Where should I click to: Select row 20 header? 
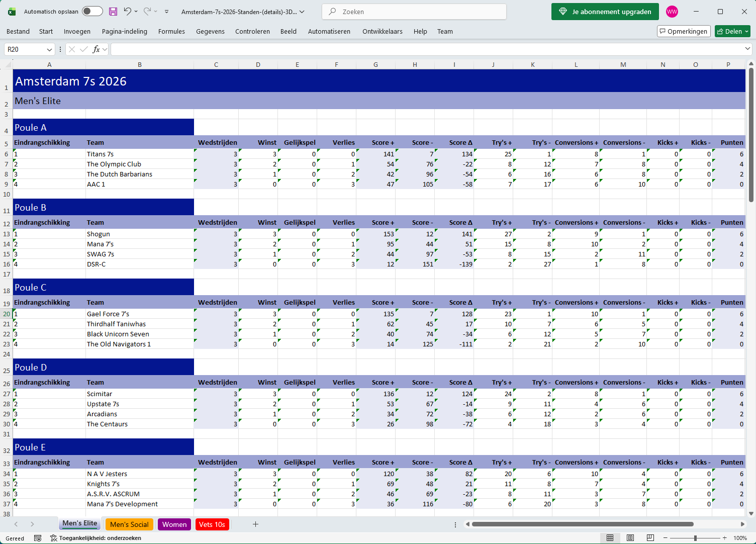coord(7,314)
